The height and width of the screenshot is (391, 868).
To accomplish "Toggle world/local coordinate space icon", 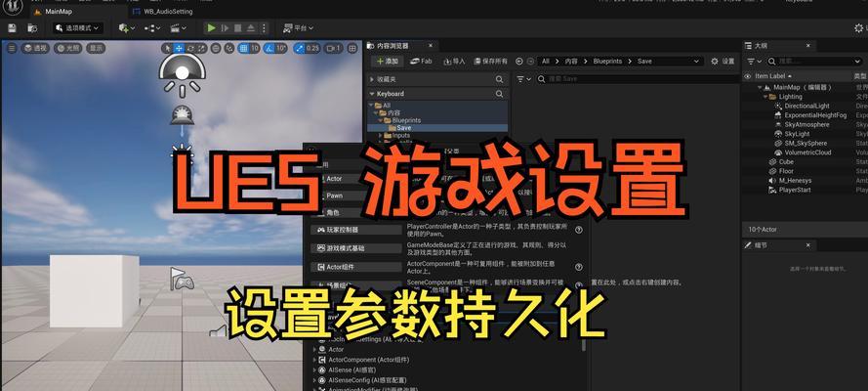I will [216, 48].
